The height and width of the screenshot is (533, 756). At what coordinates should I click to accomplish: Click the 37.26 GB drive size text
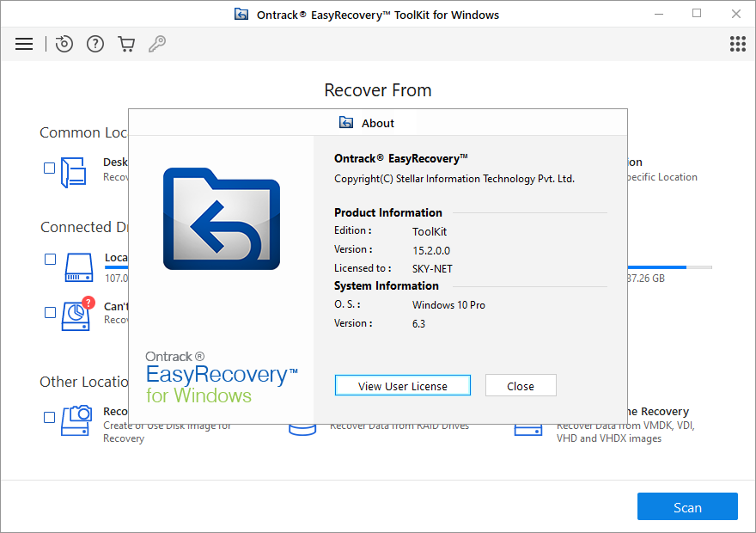[x=646, y=279]
